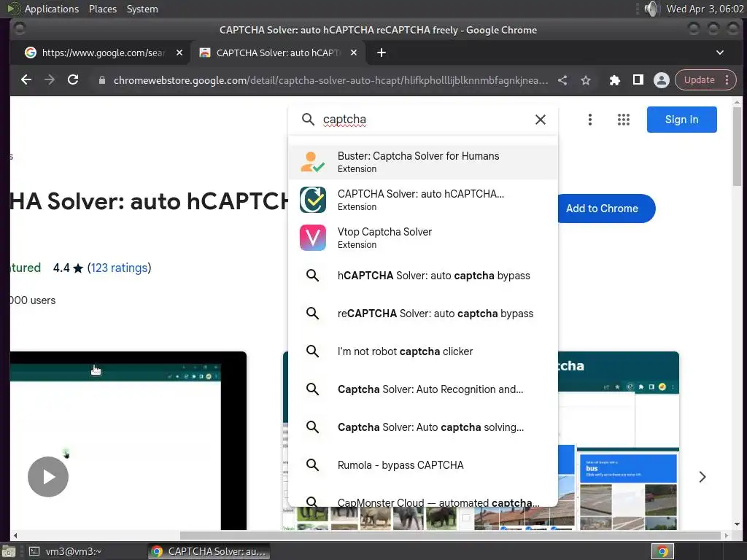Close the Google search tab
747x560 pixels.
coord(179,52)
